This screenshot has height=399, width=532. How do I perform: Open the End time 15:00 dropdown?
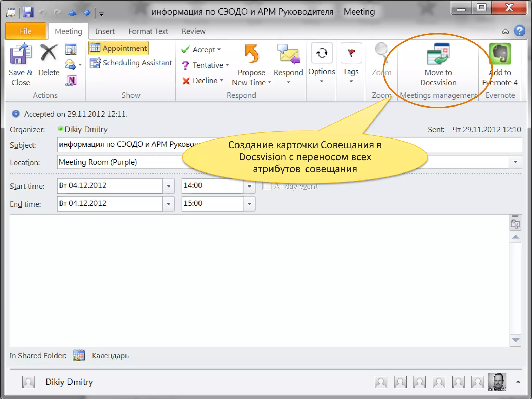pos(249,204)
